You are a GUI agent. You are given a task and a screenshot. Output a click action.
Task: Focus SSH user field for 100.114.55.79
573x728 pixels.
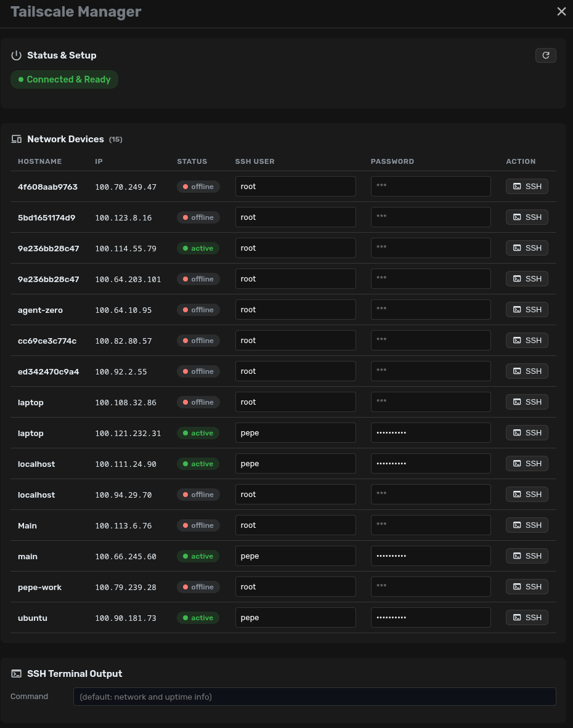pos(295,248)
